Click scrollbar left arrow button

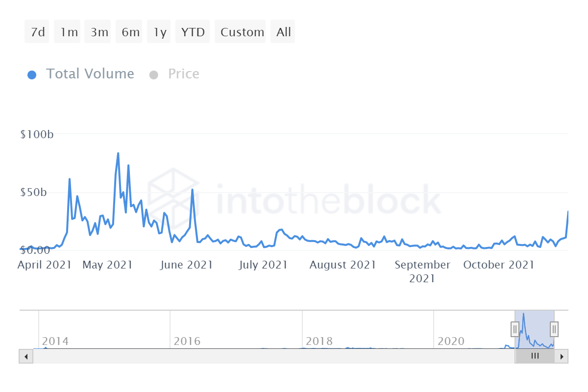pyautogui.click(x=26, y=356)
